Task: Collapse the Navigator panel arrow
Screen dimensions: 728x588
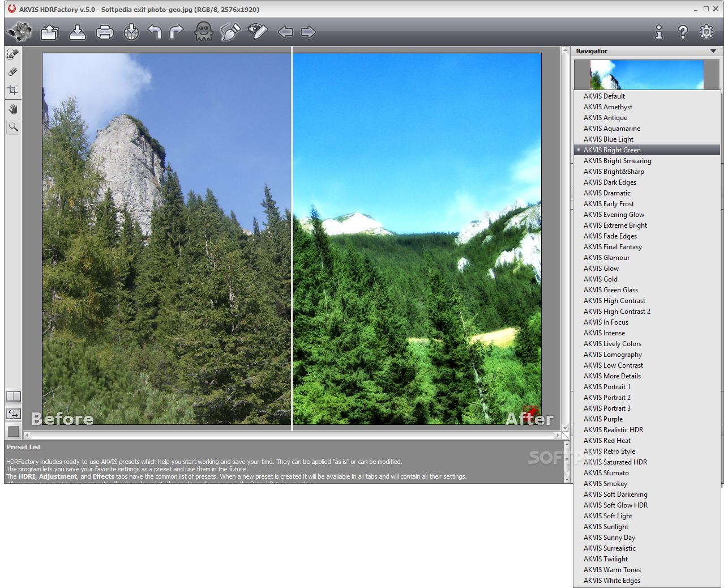Action: [x=713, y=51]
